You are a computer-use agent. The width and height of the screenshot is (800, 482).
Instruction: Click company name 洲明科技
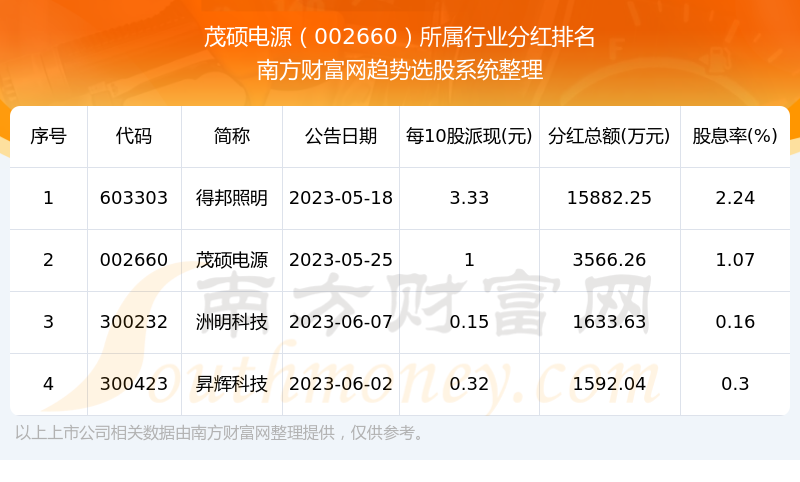point(232,322)
